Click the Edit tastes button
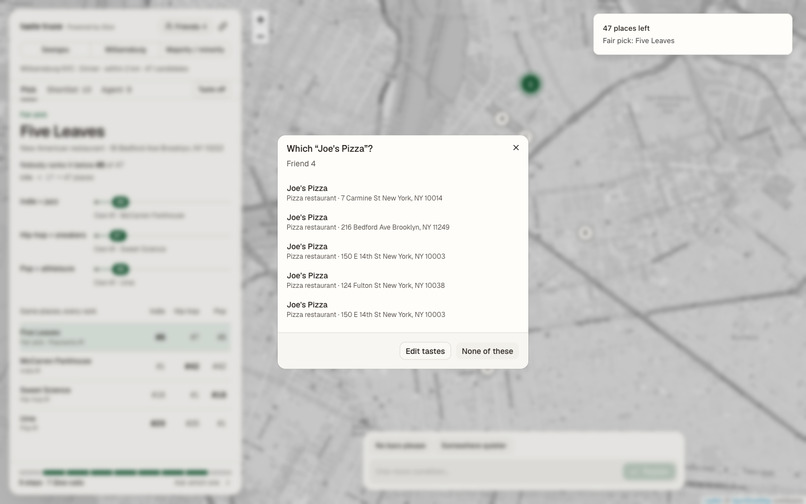 (425, 351)
